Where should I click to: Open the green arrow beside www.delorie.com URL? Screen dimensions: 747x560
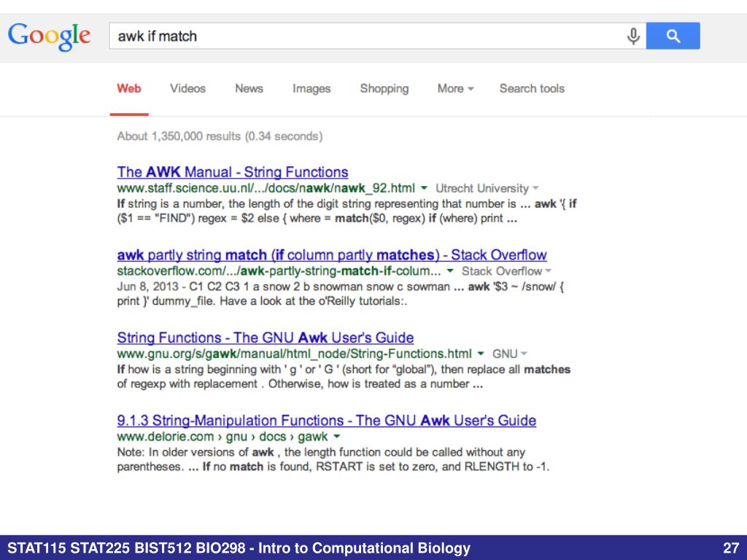coord(337,437)
